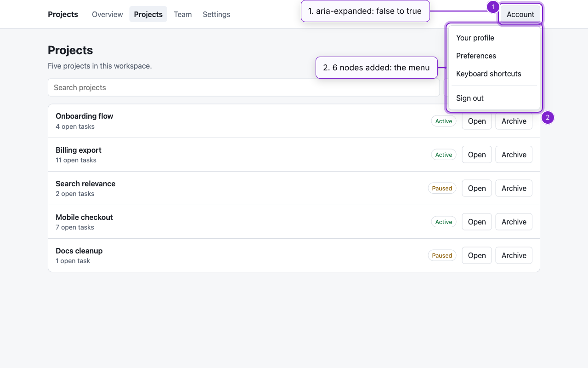This screenshot has width=588, height=368.
Task: Click the Projects page heading
Action: [x=70, y=50]
